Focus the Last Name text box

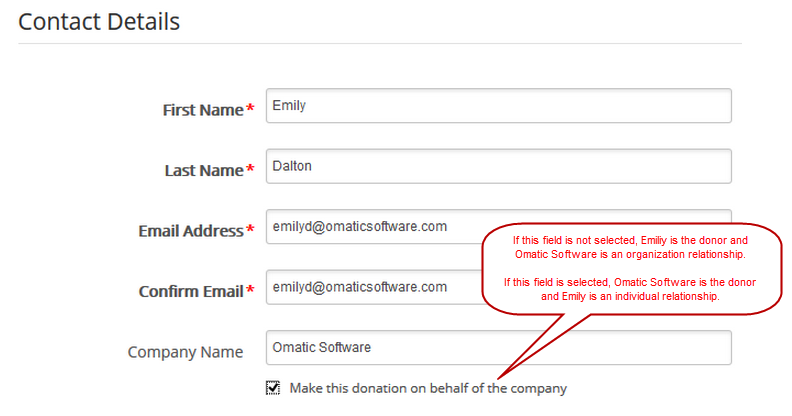coord(498,167)
